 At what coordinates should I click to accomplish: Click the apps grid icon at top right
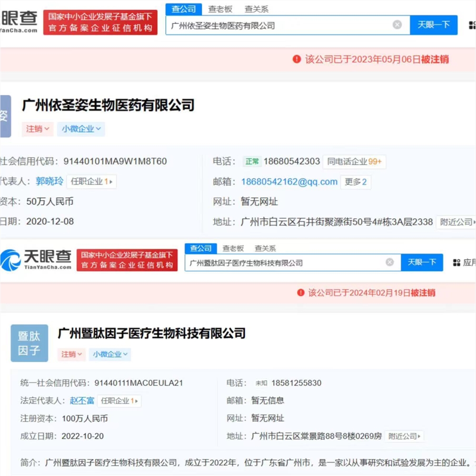pos(472,24)
